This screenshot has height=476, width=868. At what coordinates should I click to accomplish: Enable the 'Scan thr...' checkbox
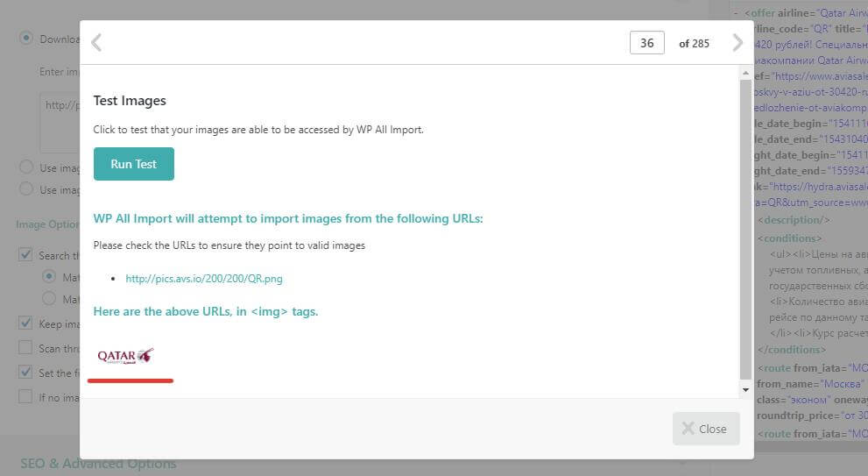click(x=26, y=348)
